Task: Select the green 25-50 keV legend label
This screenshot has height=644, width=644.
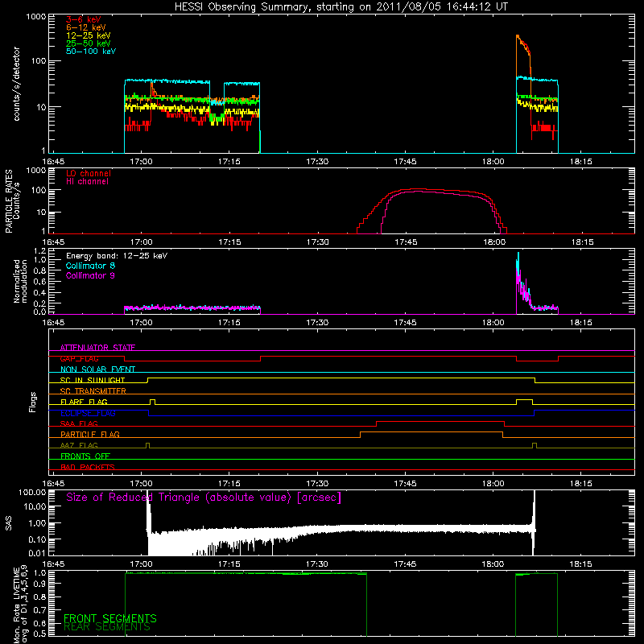Action: tap(89, 43)
